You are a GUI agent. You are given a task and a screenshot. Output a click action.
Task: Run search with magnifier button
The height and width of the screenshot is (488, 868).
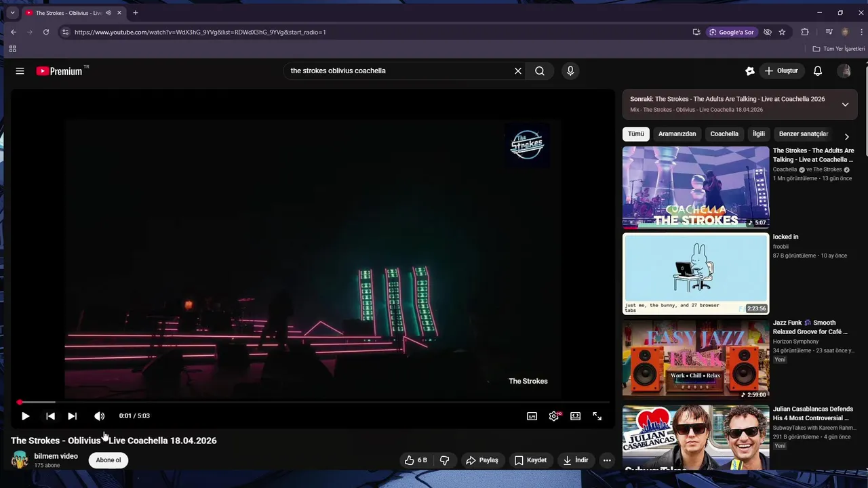pyautogui.click(x=540, y=70)
